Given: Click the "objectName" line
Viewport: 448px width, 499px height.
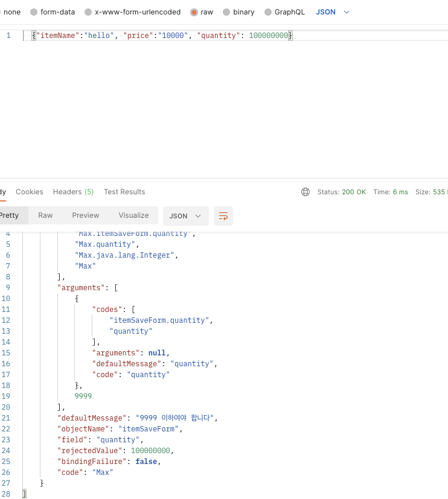Looking at the screenshot, I should tap(120, 428).
